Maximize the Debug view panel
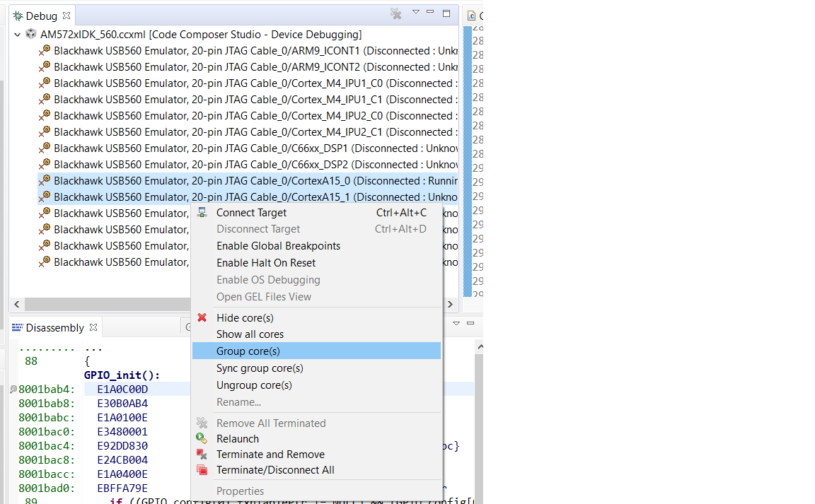The image size is (815, 504). [x=446, y=13]
